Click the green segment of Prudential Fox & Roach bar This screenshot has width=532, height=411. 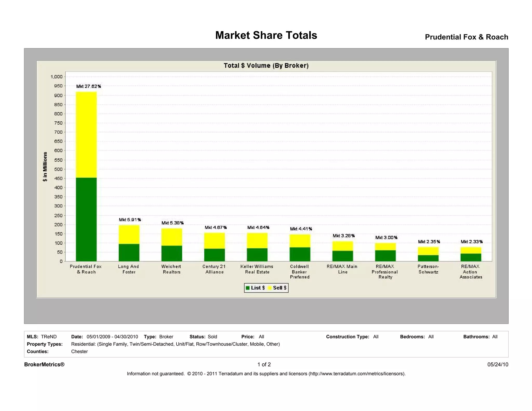(x=86, y=219)
